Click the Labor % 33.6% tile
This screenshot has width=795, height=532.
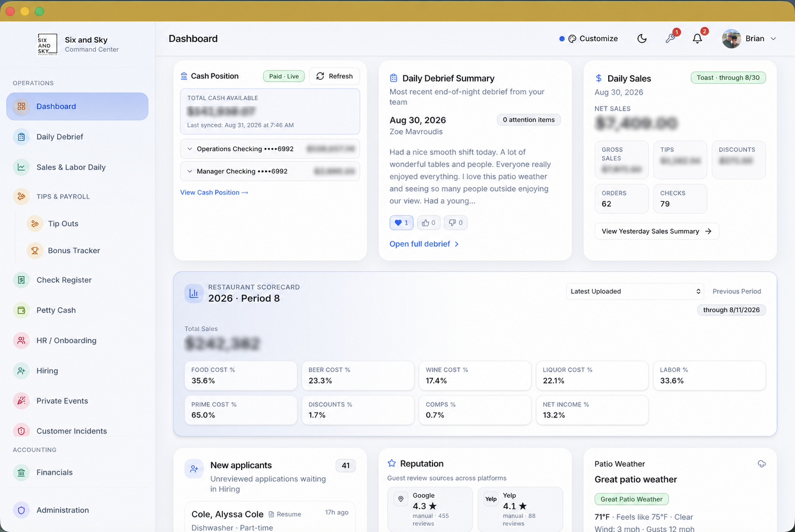(709, 375)
